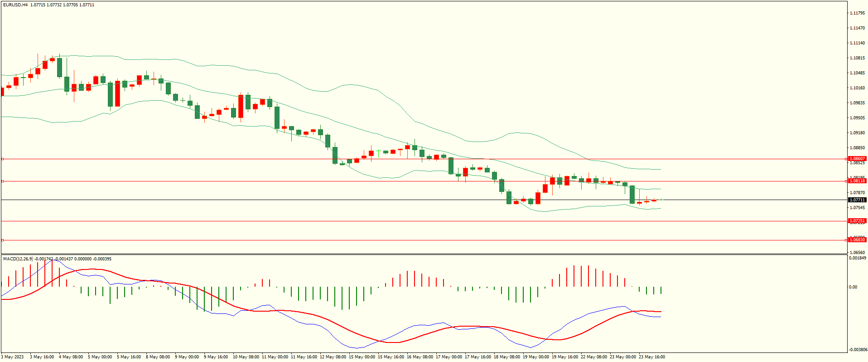Click the 1.06560 price scale value
This screenshot has height=362, width=868.
point(858,252)
